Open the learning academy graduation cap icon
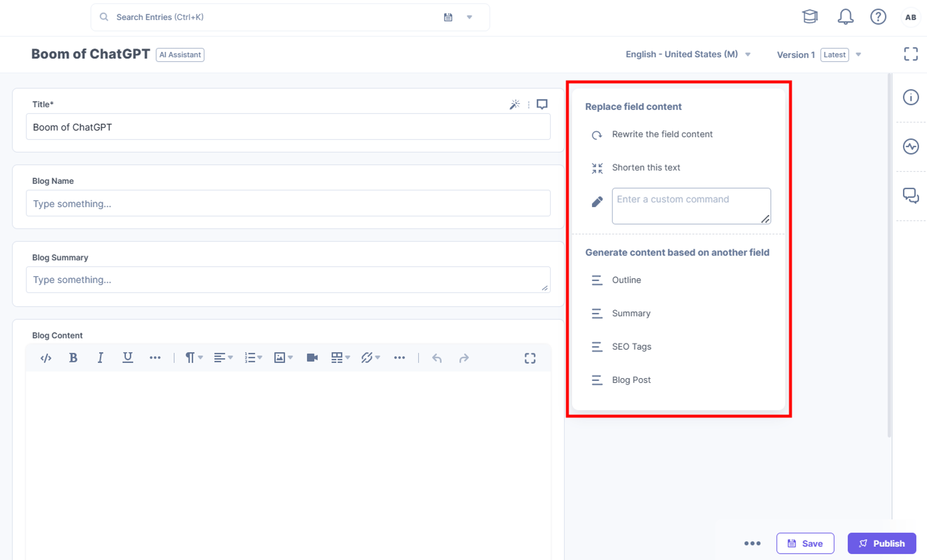 pos(810,17)
